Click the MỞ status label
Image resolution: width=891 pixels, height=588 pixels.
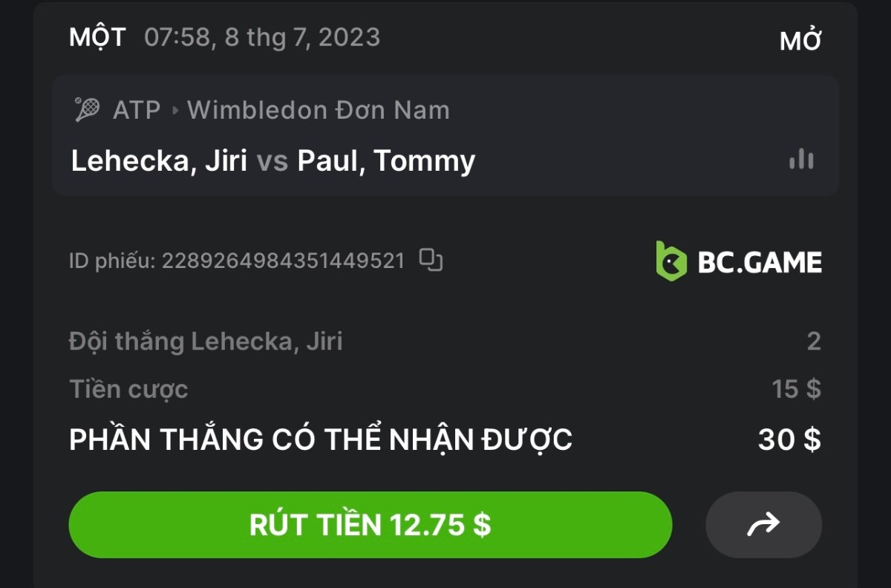[x=800, y=42]
